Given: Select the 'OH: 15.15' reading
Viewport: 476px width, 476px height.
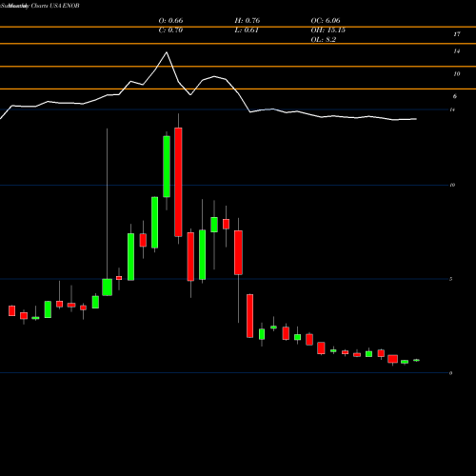Looking at the screenshot, I should 328,30.
